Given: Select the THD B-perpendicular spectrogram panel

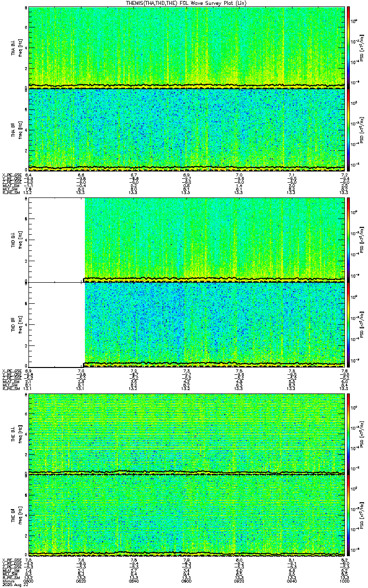Looking at the screenshot, I should pyautogui.click(x=186, y=240).
